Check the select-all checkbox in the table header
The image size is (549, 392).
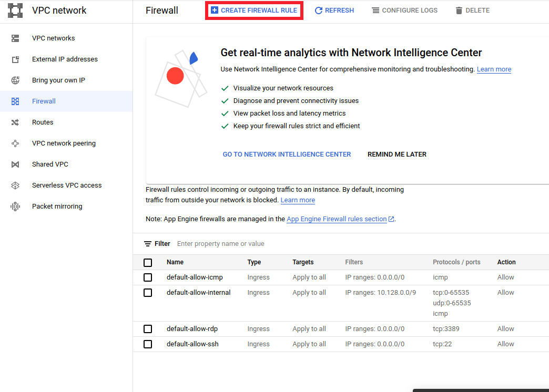point(148,262)
